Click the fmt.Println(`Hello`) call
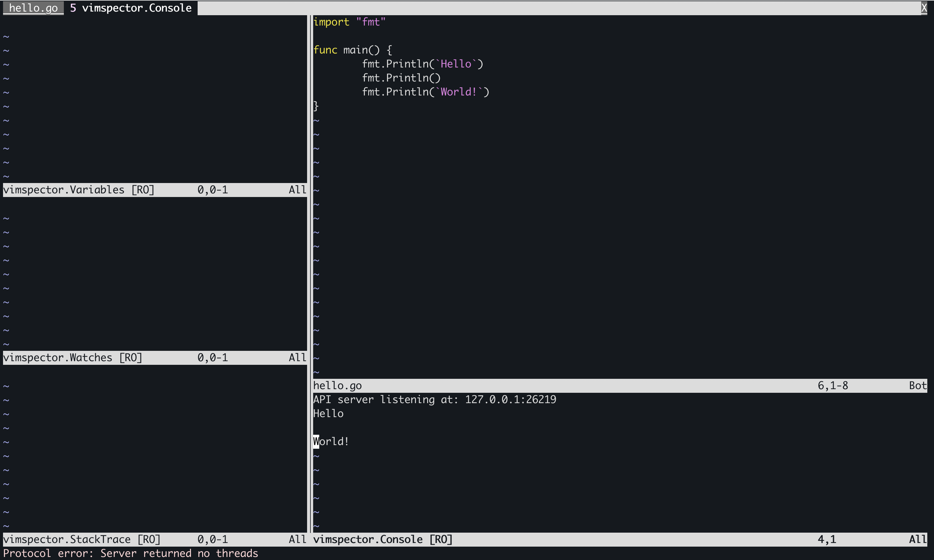The width and height of the screenshot is (934, 560). (x=423, y=64)
